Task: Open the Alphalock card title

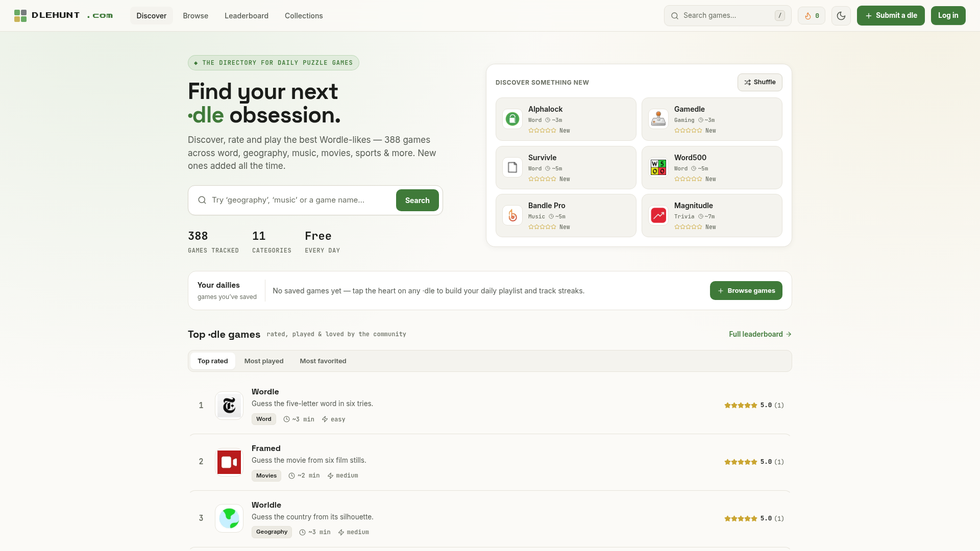Action: click(x=545, y=109)
